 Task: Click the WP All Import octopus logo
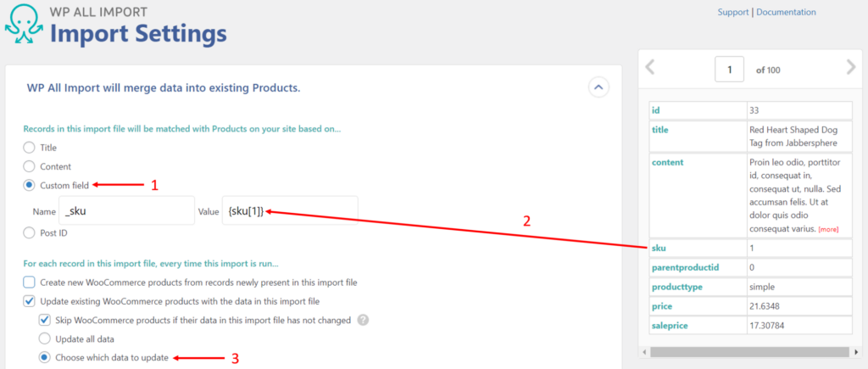point(24,25)
